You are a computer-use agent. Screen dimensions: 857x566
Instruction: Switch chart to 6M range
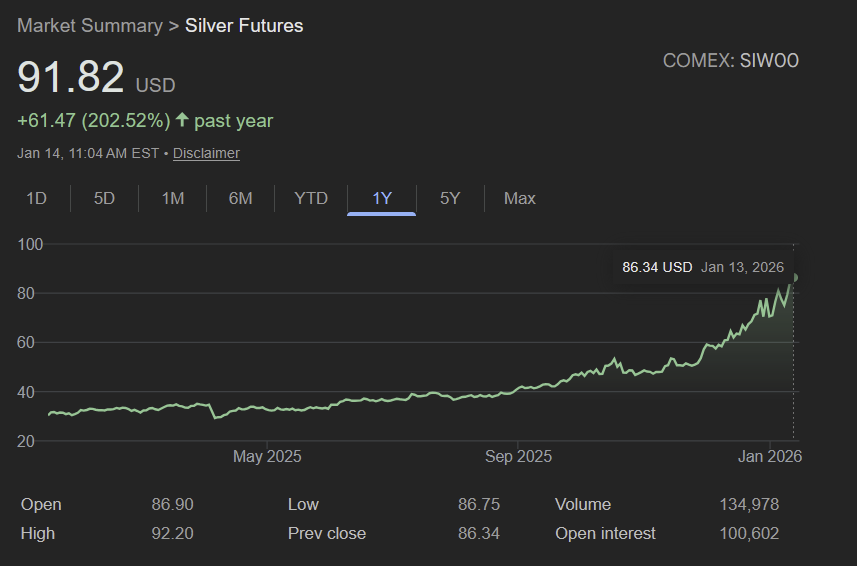(x=240, y=198)
